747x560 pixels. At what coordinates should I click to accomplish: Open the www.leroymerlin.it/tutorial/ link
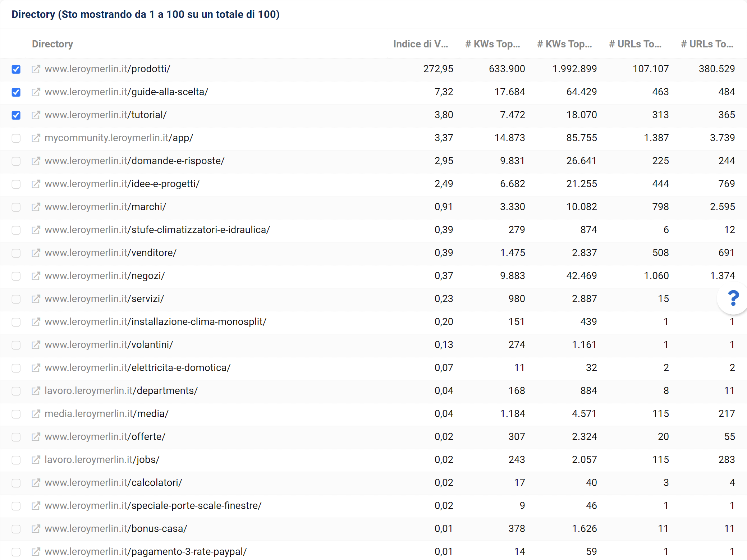tap(106, 115)
